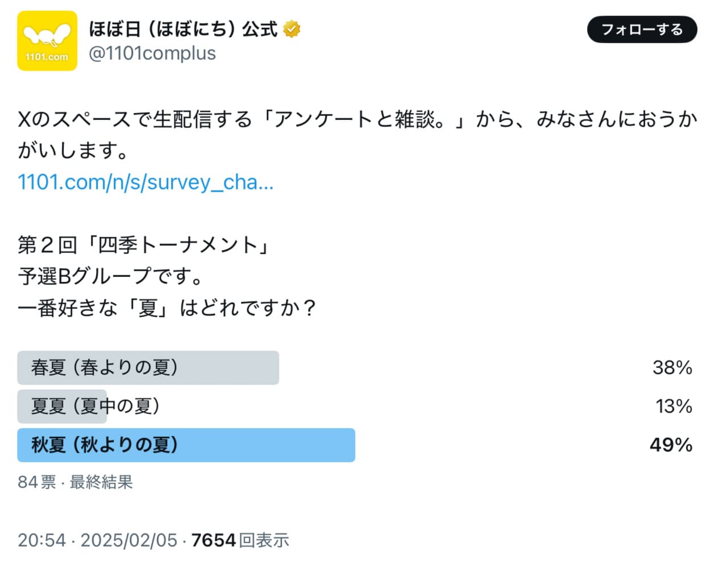This screenshot has width=728, height=571.
Task: Click the poll question 一番好きな「夏」はどれですか？
Action: tap(167, 308)
